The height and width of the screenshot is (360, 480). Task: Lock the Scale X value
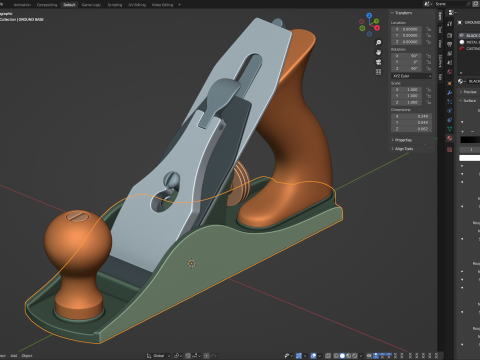(429, 89)
